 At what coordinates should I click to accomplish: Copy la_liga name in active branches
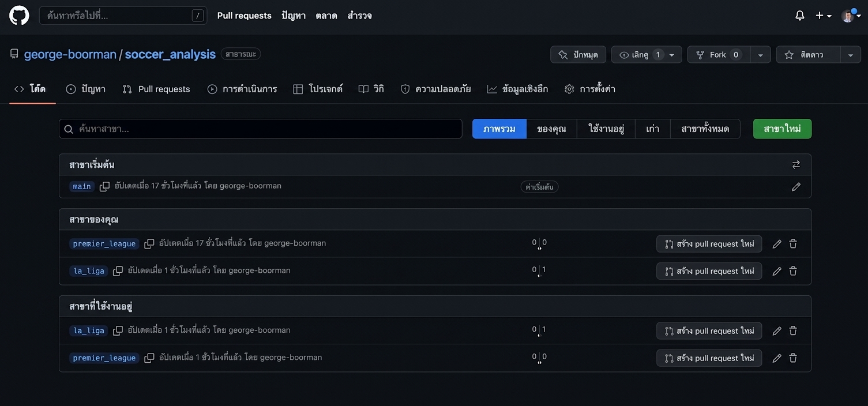[x=118, y=330]
